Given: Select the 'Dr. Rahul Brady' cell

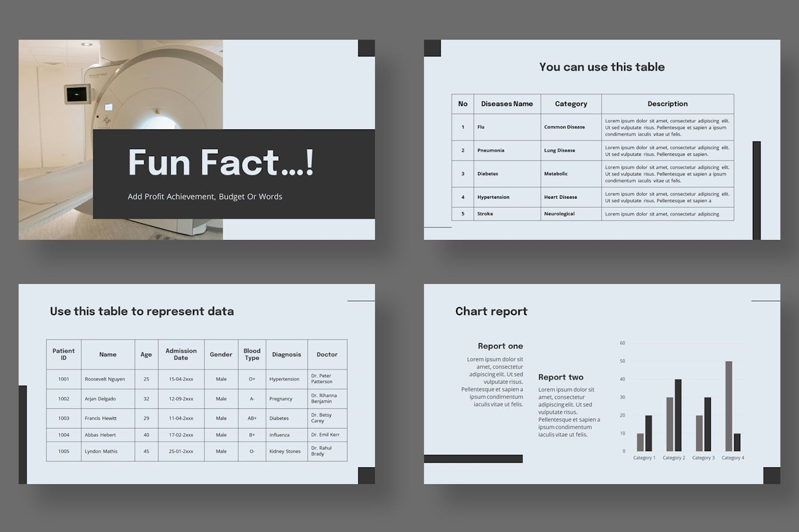Looking at the screenshot, I should coord(327,452).
